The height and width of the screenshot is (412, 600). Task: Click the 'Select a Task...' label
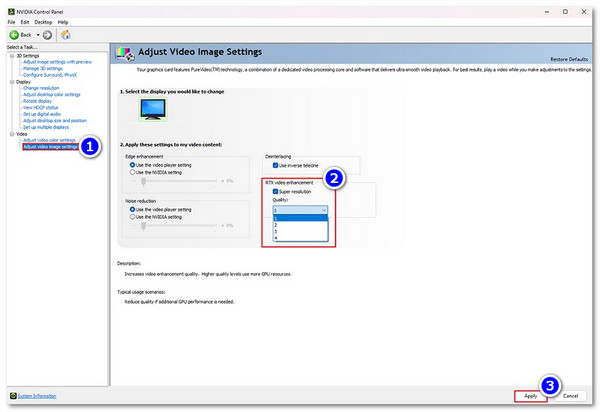(23, 47)
